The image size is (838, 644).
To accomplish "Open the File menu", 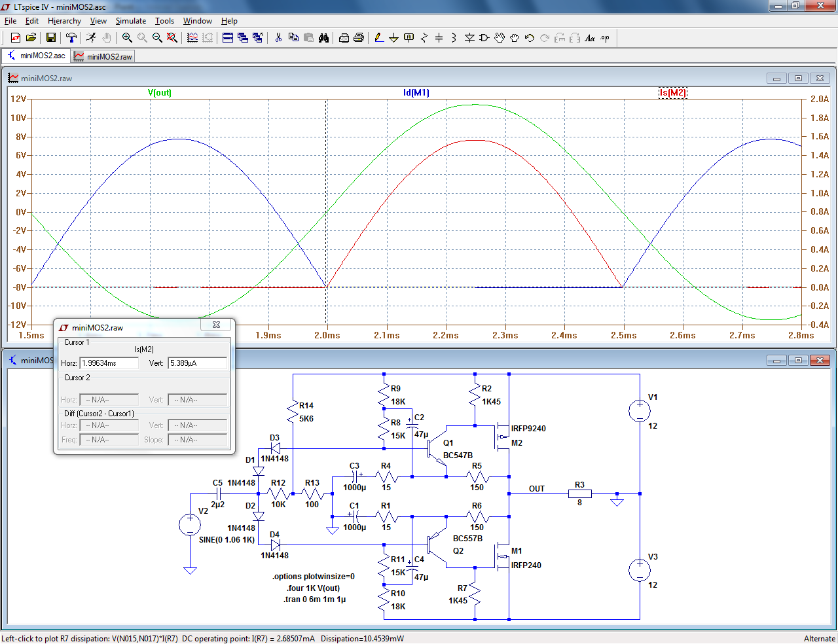I will (10, 21).
